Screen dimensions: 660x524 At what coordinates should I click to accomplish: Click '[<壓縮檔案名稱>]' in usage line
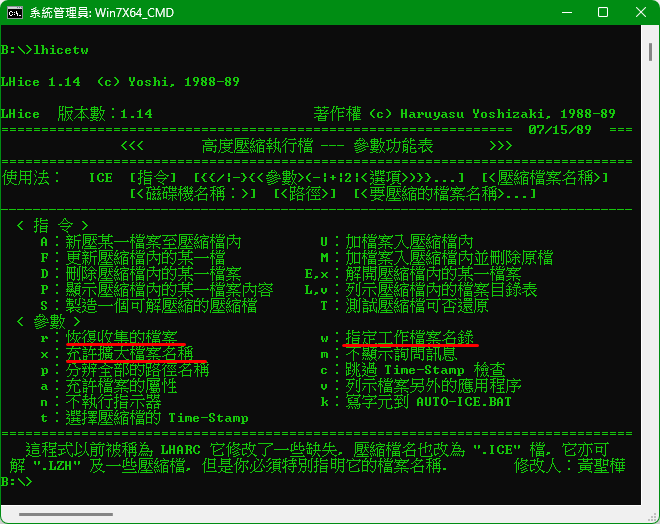[x=545, y=178]
